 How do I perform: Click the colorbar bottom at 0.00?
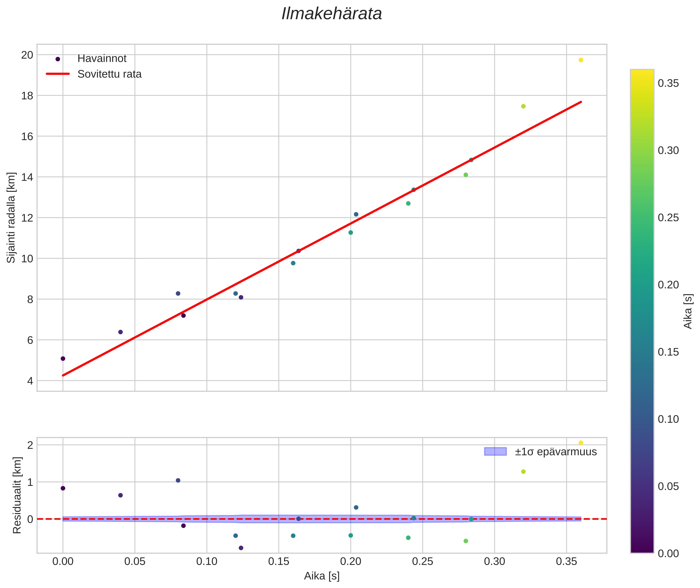[642, 552]
